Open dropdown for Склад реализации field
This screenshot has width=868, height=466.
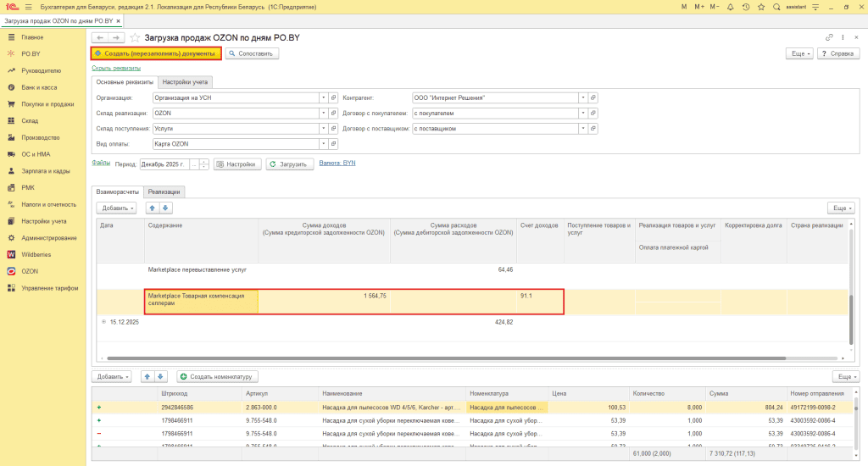click(324, 113)
